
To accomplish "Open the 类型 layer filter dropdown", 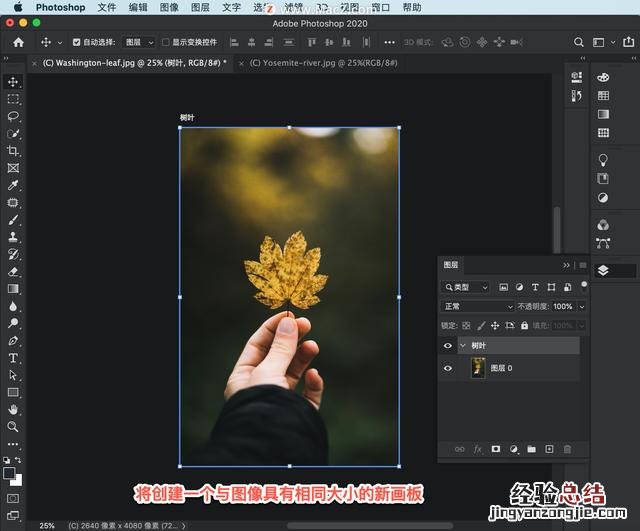I will pyautogui.click(x=466, y=287).
